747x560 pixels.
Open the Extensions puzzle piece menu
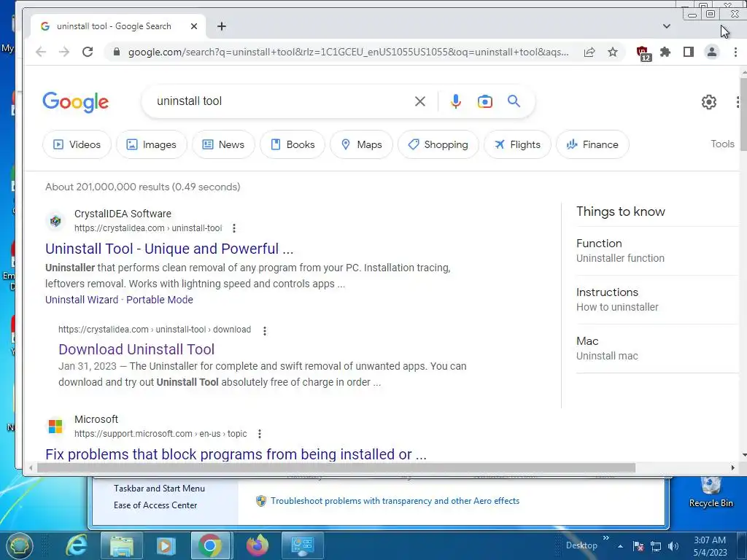tap(665, 52)
